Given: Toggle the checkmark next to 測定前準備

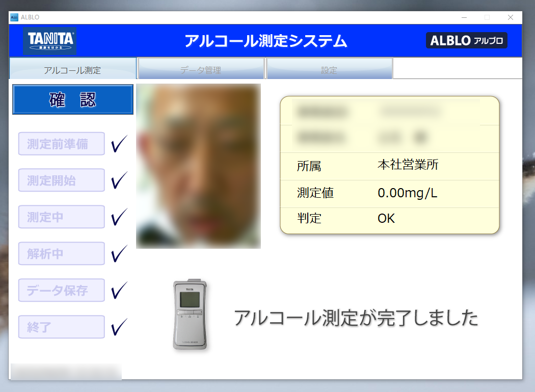Looking at the screenshot, I should 119,144.
